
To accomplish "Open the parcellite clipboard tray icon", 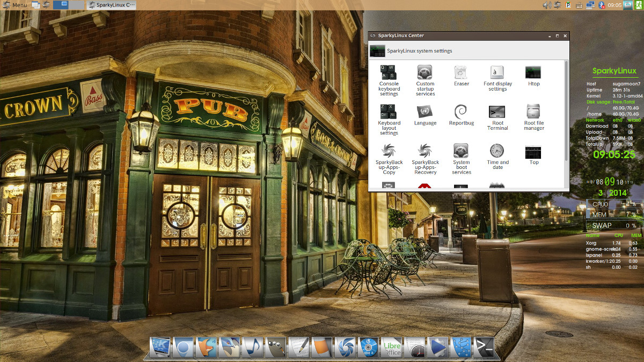I will [568, 5].
